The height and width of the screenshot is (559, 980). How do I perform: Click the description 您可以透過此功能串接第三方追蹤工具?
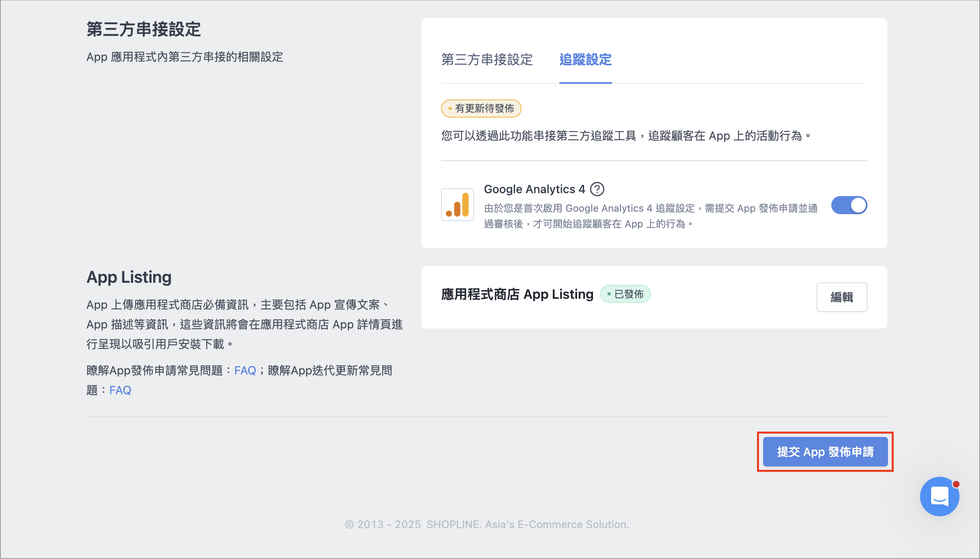click(626, 136)
